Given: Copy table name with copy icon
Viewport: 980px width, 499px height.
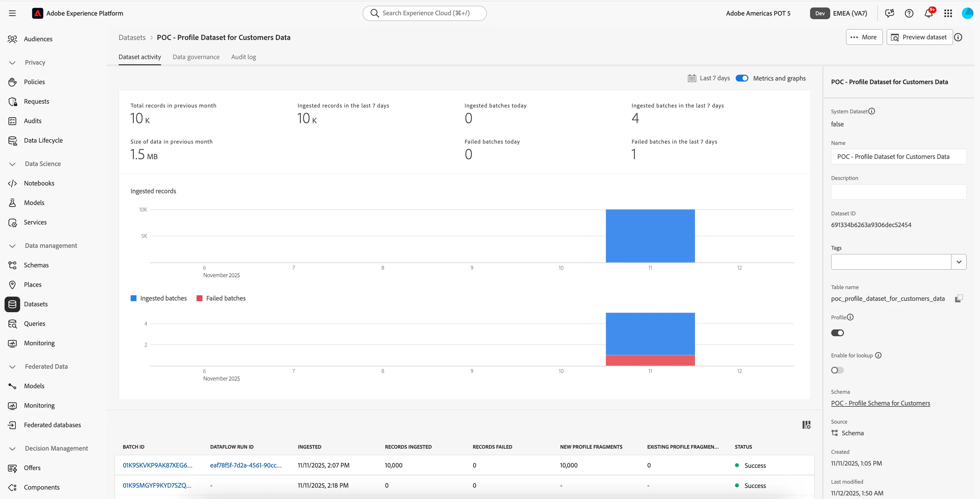Looking at the screenshot, I should [959, 299].
